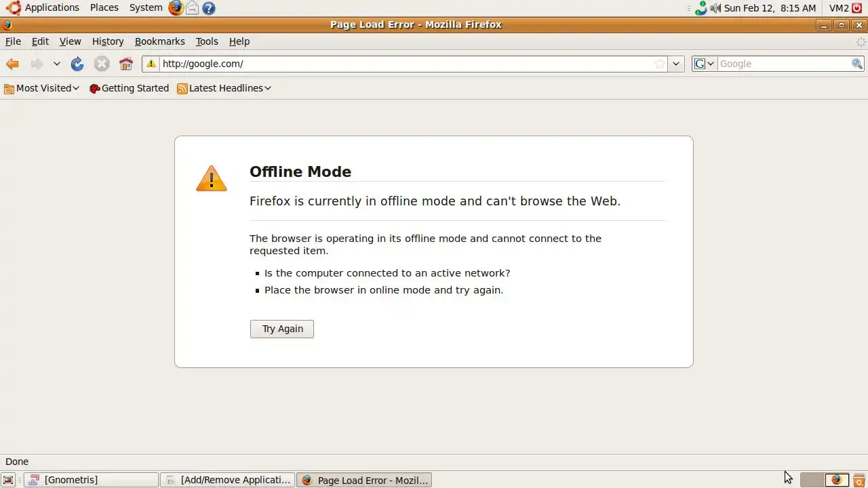The width and height of the screenshot is (868, 488).
Task: Select the Page Load Error Firefox taskbar item
Action: pos(364,480)
